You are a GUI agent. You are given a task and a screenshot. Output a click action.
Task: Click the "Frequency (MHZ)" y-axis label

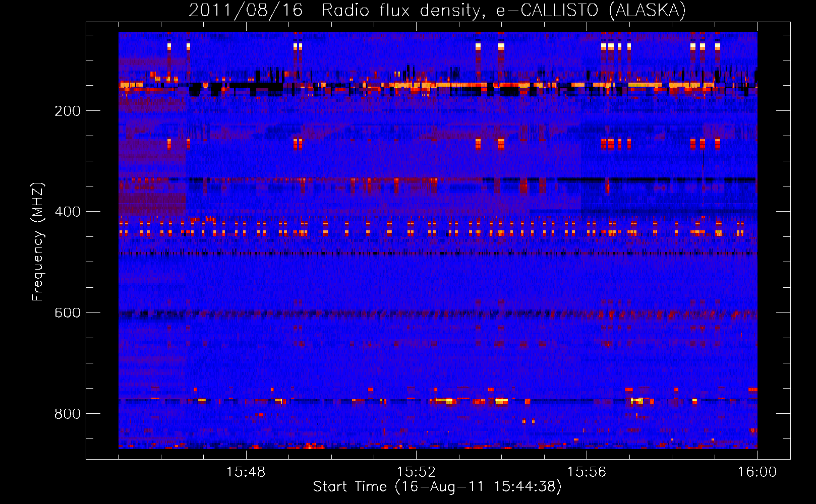[38, 242]
